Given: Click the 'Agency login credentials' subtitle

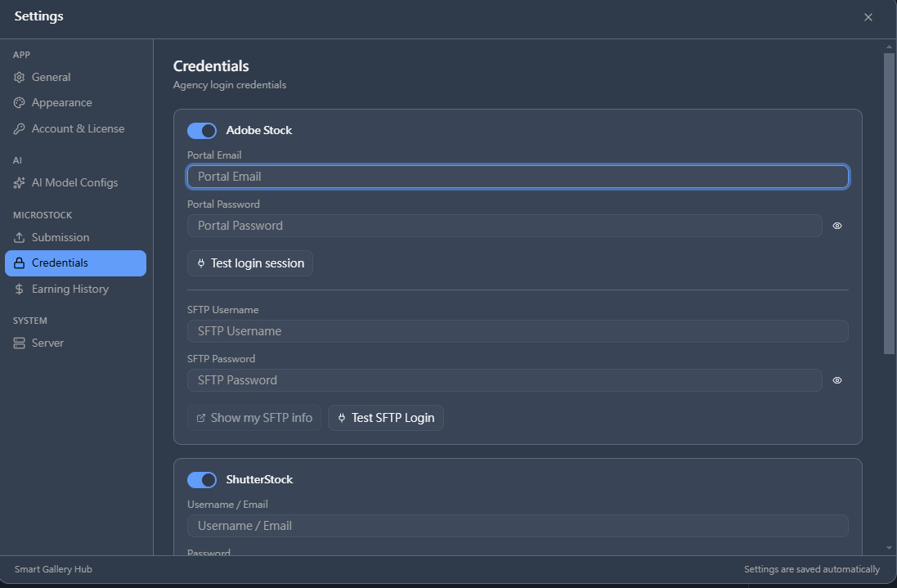Looking at the screenshot, I should coord(230,85).
